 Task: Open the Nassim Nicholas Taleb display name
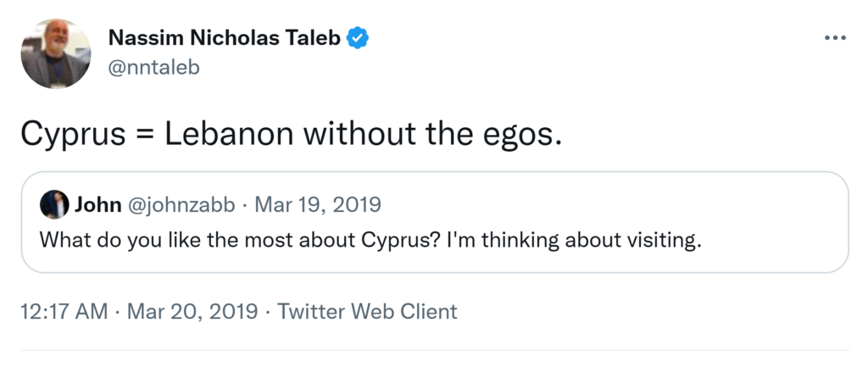225,38
